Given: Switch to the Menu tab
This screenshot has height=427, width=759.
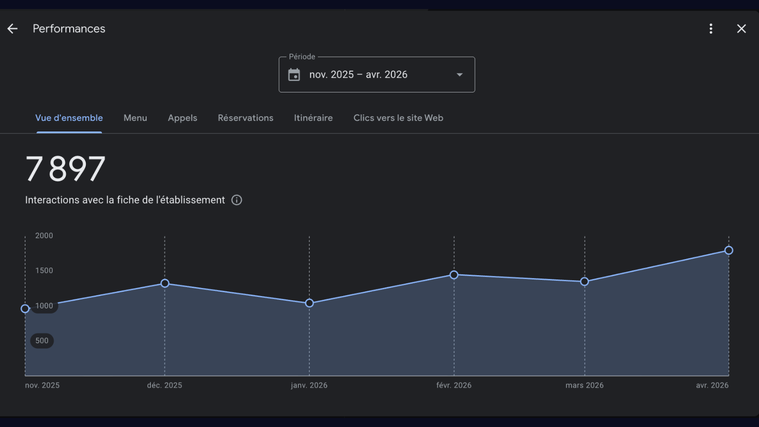Looking at the screenshot, I should 135,118.
